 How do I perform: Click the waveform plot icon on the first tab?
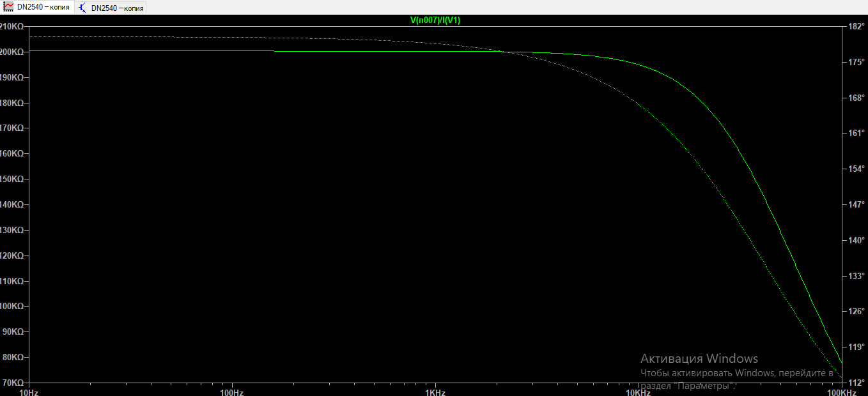[x=9, y=8]
